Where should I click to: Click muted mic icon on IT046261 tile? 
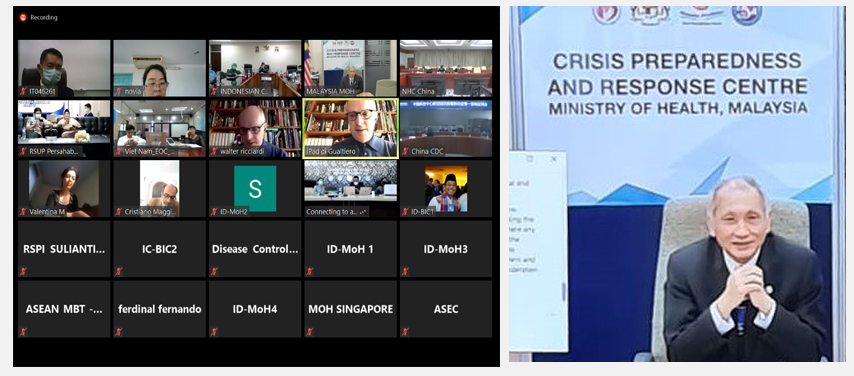[24, 92]
